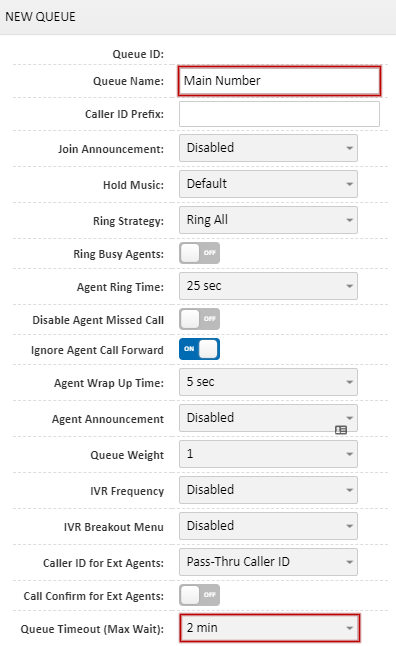This screenshot has height=646, width=396.
Task: Open Queue Timeout (Max Wait) dropdown
Action: pos(270,628)
